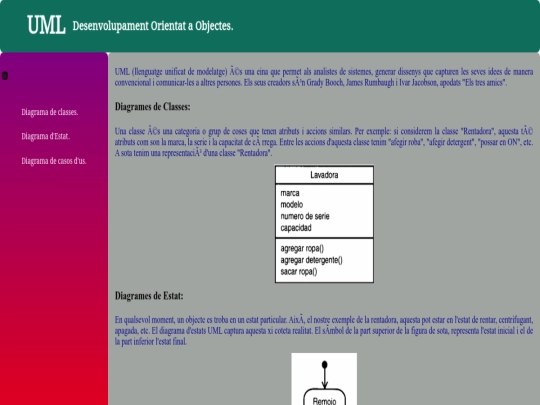Click 'capacidad' attribute in diagram
The image size is (540, 405).
tap(296, 228)
